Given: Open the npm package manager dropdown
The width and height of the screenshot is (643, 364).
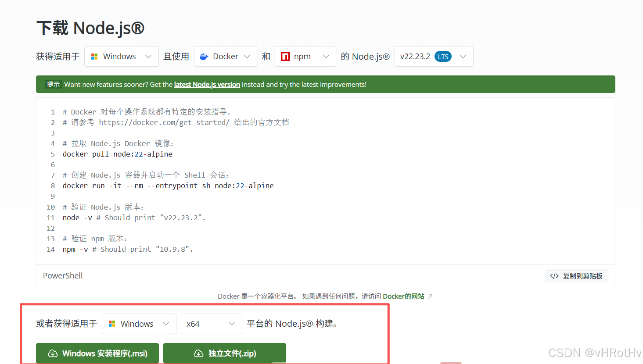Looking at the screenshot, I should [x=305, y=57].
